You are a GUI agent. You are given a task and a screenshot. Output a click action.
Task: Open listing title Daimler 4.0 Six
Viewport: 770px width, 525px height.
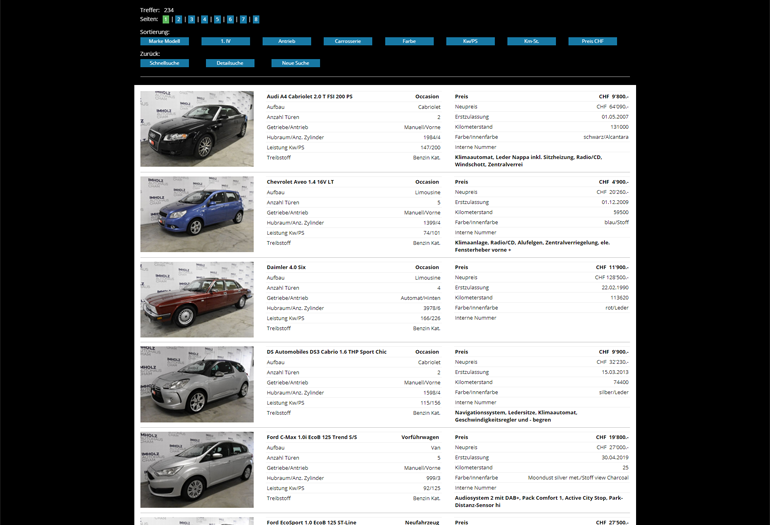pyautogui.click(x=286, y=268)
